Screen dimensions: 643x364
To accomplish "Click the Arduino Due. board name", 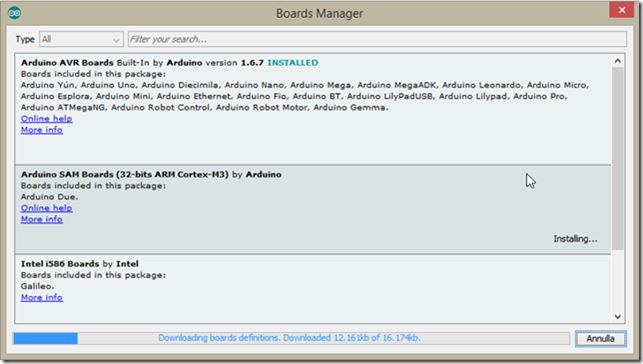I will point(50,197).
